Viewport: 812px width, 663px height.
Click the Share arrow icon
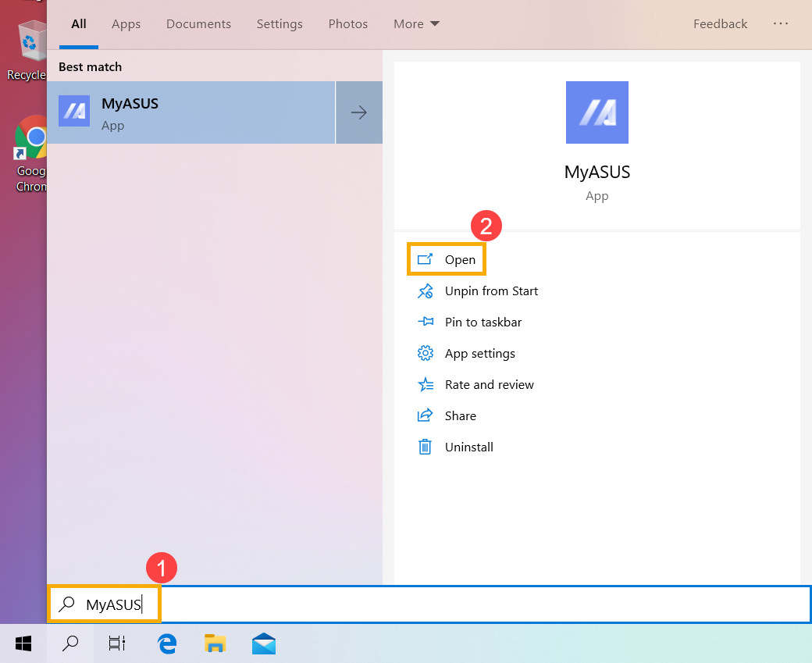coord(426,415)
